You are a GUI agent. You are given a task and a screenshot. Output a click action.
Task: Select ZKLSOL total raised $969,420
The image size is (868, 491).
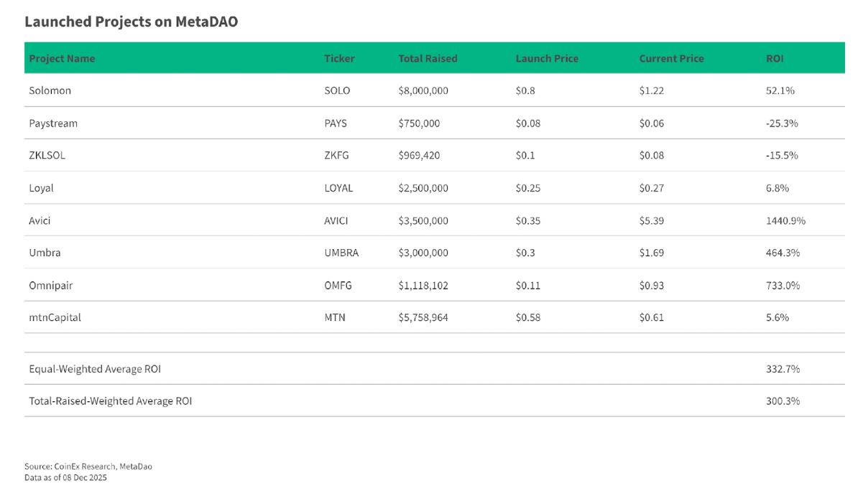tap(423, 155)
